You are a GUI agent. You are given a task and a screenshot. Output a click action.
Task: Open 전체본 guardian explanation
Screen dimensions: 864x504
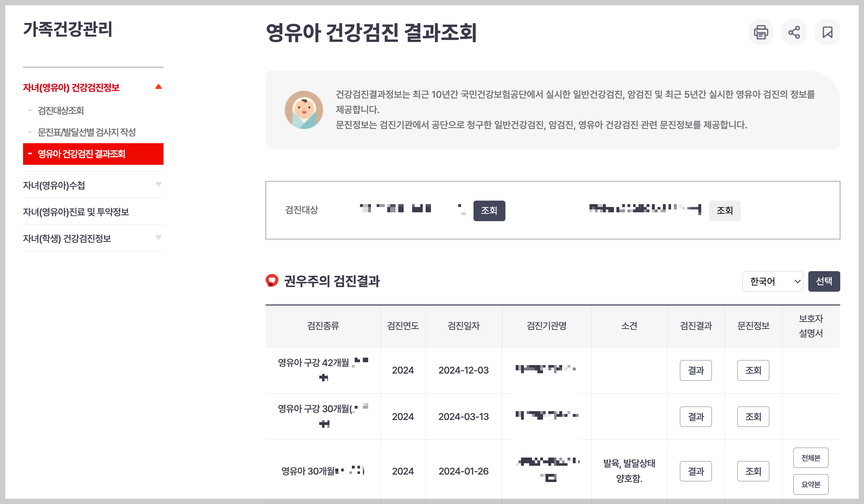811,458
